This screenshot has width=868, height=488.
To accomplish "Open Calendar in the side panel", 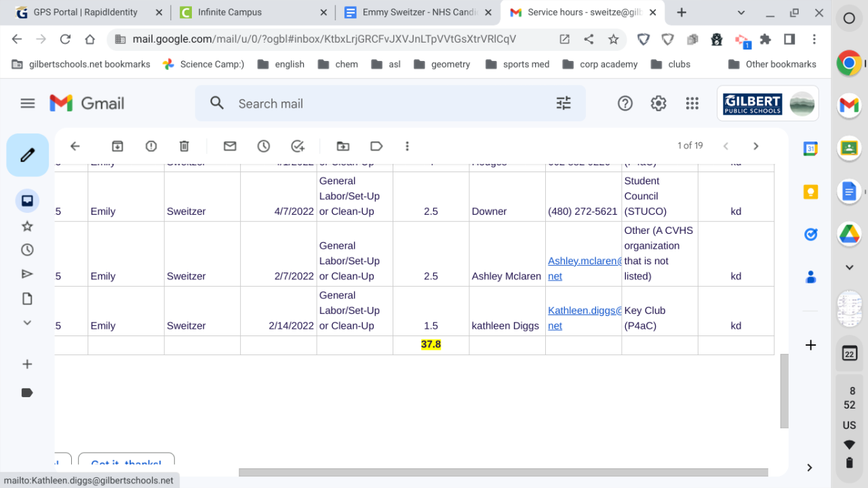I will tap(810, 149).
